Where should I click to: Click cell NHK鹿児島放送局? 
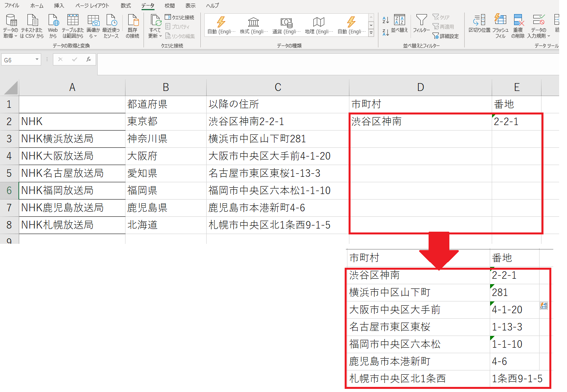coord(72,208)
